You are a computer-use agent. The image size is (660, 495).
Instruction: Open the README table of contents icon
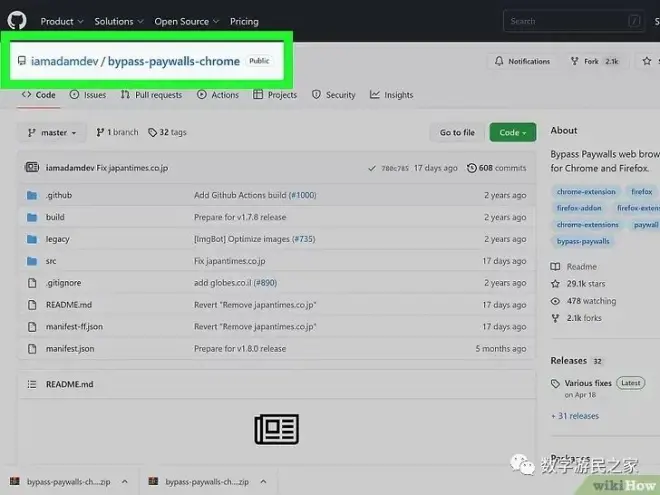point(32,384)
